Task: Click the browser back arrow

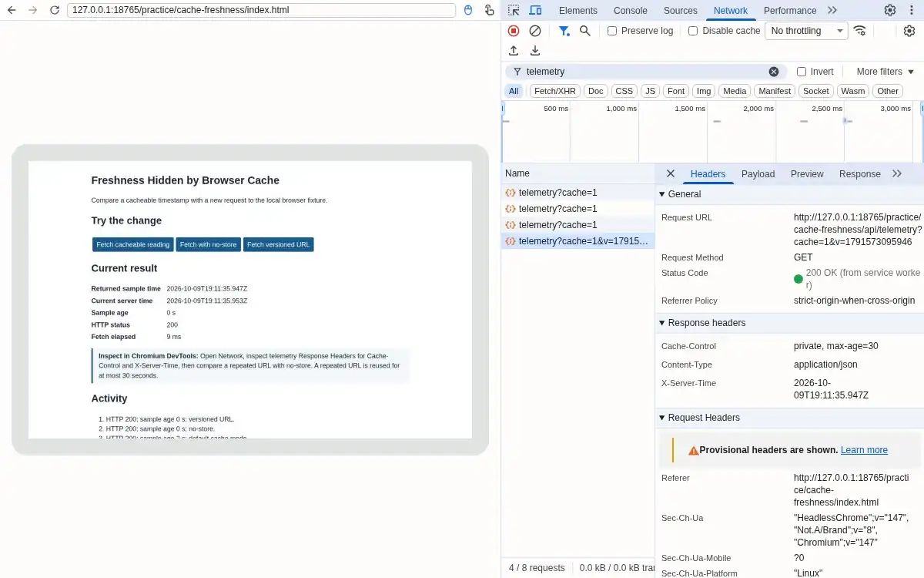Action: point(11,10)
